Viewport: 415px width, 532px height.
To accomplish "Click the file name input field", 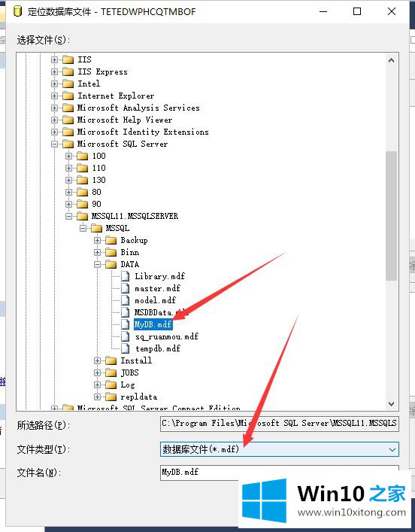I will click(x=280, y=473).
